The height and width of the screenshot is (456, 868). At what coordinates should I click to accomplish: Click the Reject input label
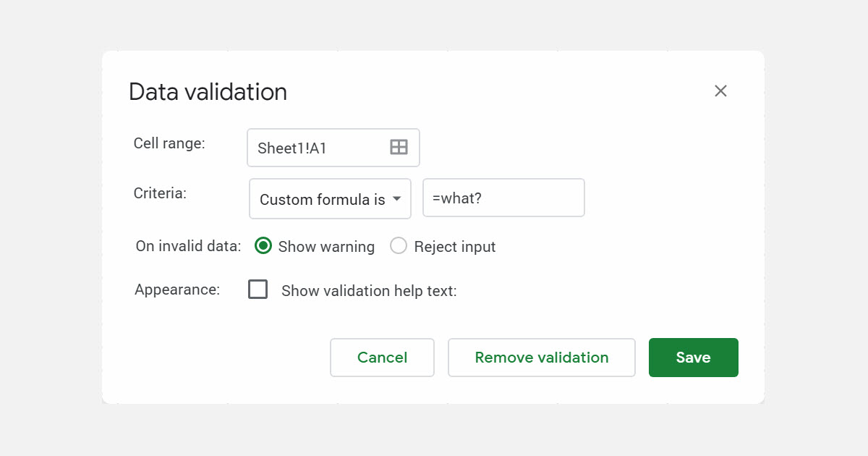point(454,246)
